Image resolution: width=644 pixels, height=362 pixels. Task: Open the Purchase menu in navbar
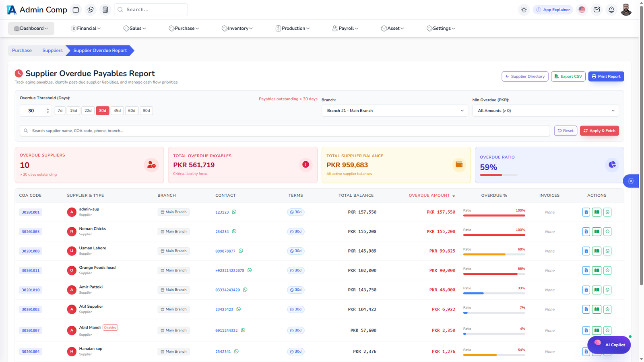[184, 29]
